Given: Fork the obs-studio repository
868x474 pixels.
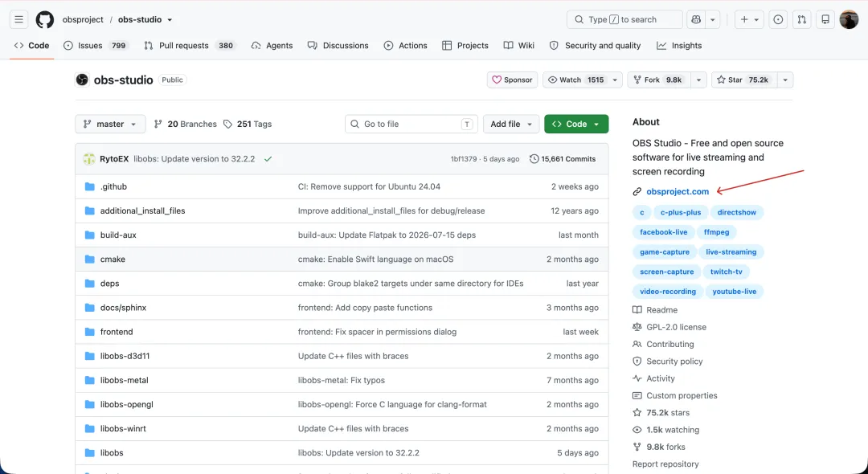Looking at the screenshot, I should [659, 80].
